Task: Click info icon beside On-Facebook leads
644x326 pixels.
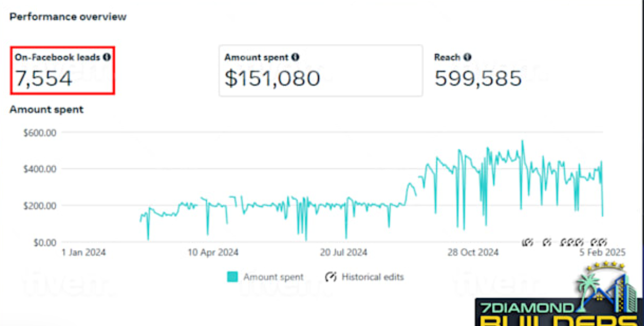Action: click(x=107, y=57)
